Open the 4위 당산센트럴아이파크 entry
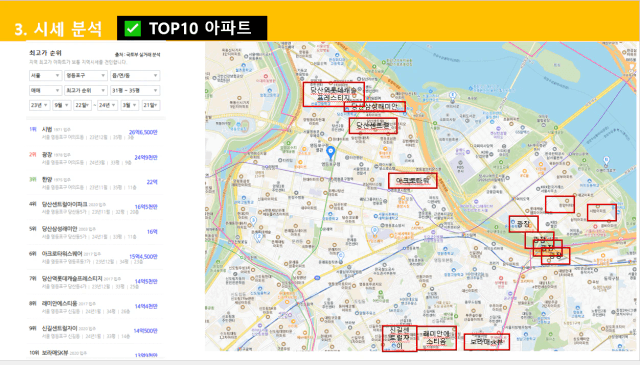 93,208
